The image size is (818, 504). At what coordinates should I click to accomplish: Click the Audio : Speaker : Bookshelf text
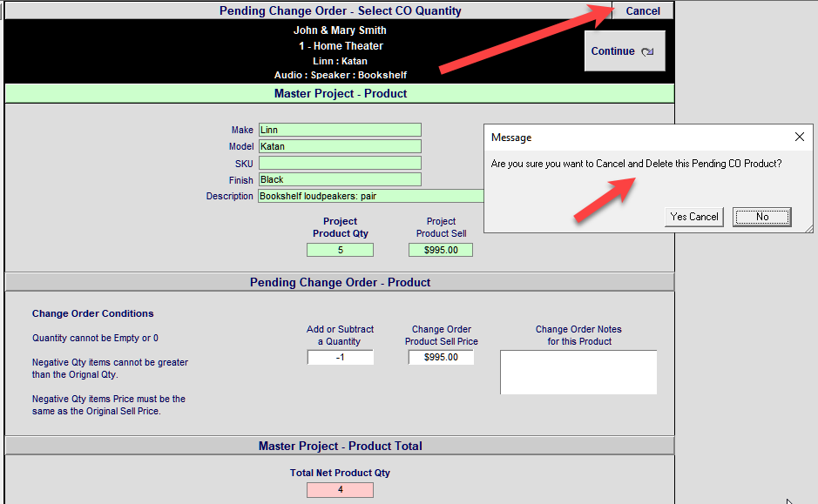340,75
